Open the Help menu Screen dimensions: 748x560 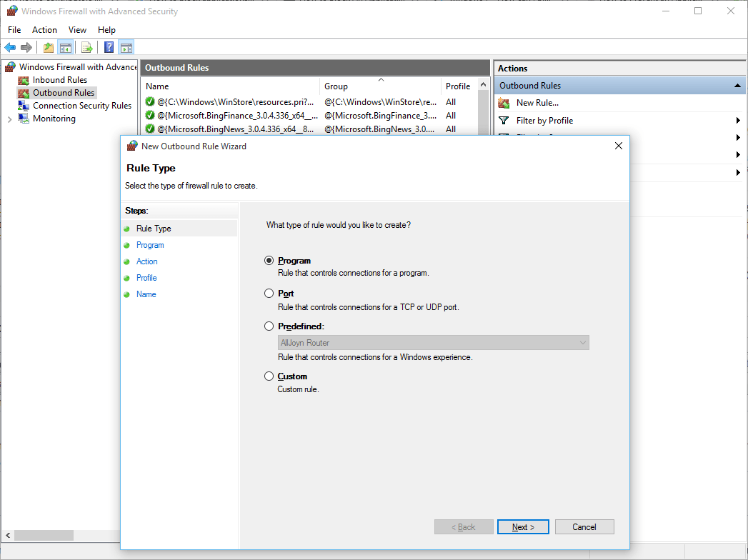click(106, 29)
